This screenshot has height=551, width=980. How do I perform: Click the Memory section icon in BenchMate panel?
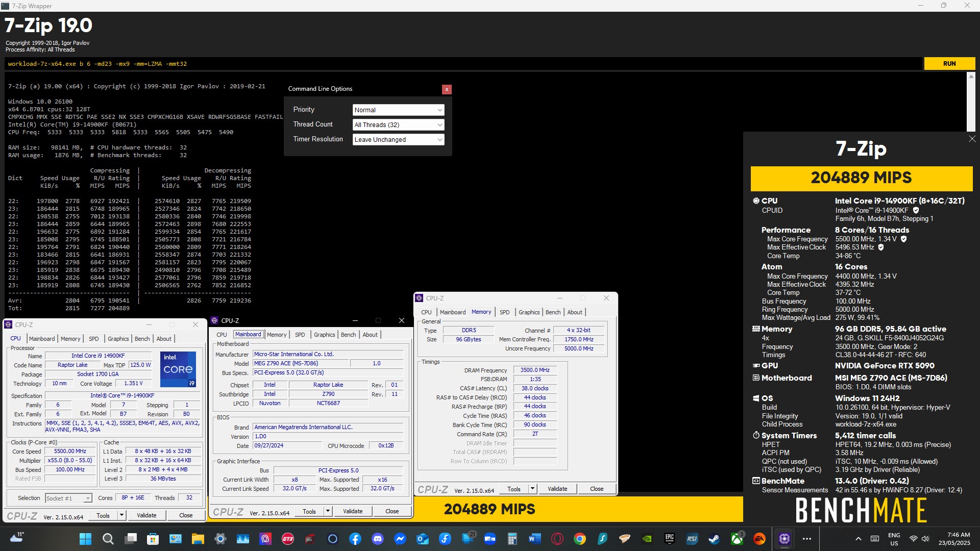[756, 329]
